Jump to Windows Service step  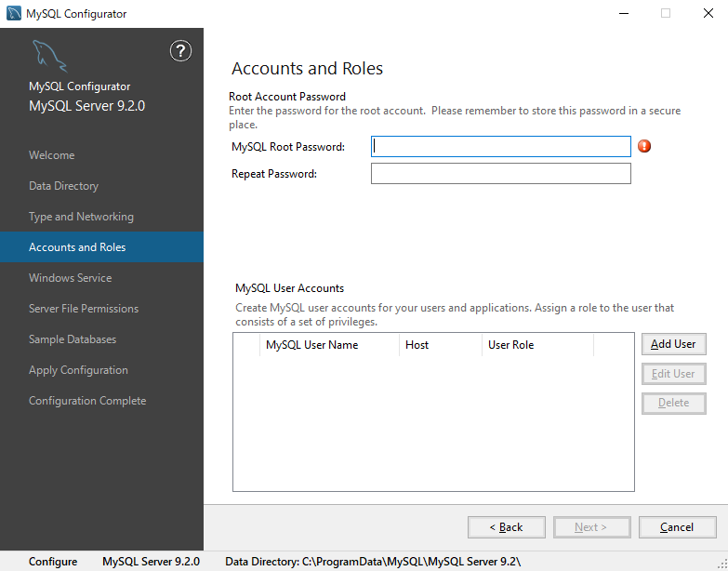[71, 278]
